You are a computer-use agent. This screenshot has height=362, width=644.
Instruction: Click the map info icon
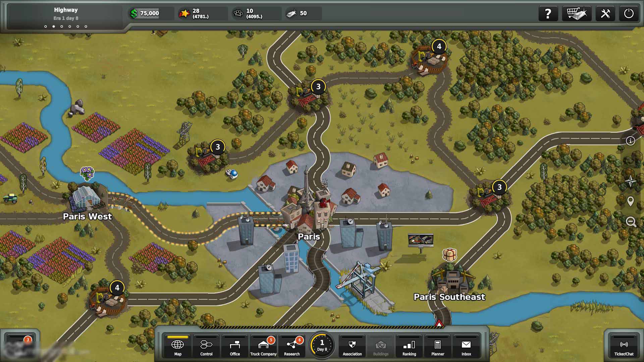[x=631, y=141]
